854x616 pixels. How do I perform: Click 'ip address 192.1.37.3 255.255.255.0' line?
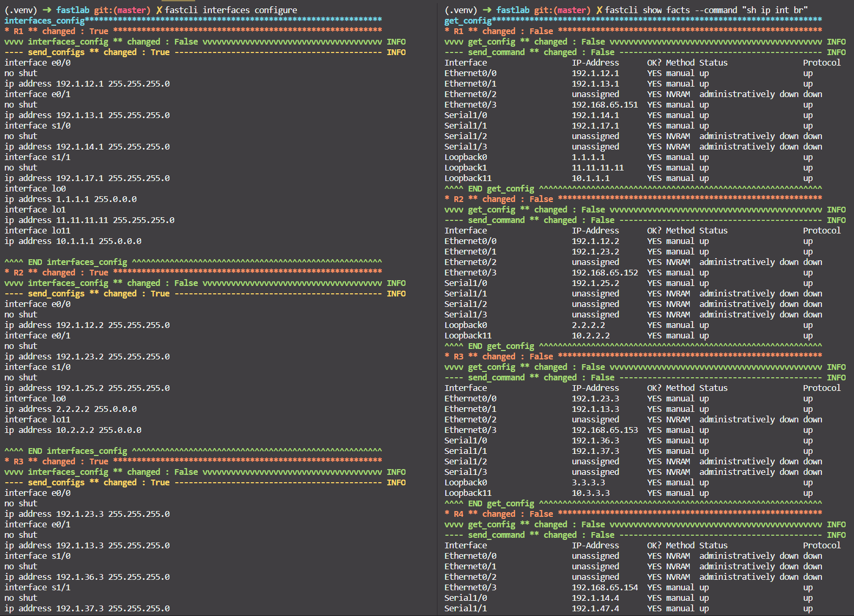coord(87,608)
